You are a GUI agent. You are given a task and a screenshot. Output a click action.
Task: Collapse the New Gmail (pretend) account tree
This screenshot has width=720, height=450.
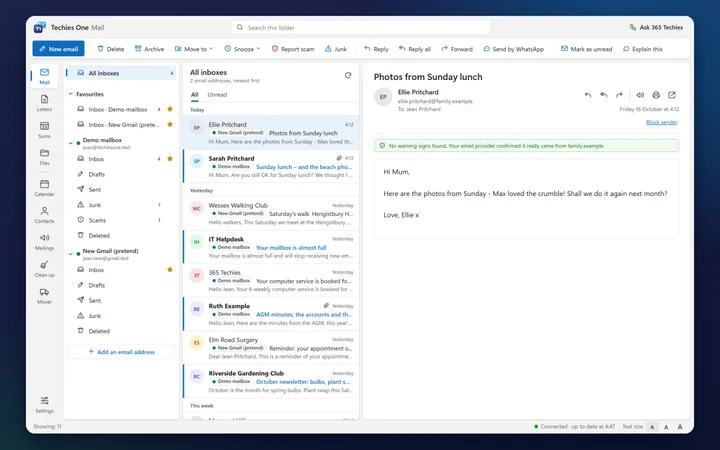(x=71, y=254)
